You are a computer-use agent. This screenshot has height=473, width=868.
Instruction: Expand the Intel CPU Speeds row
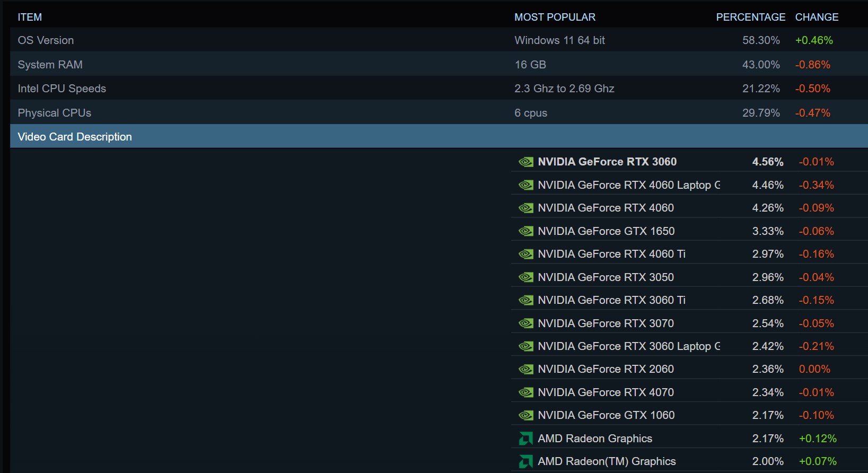(439, 88)
